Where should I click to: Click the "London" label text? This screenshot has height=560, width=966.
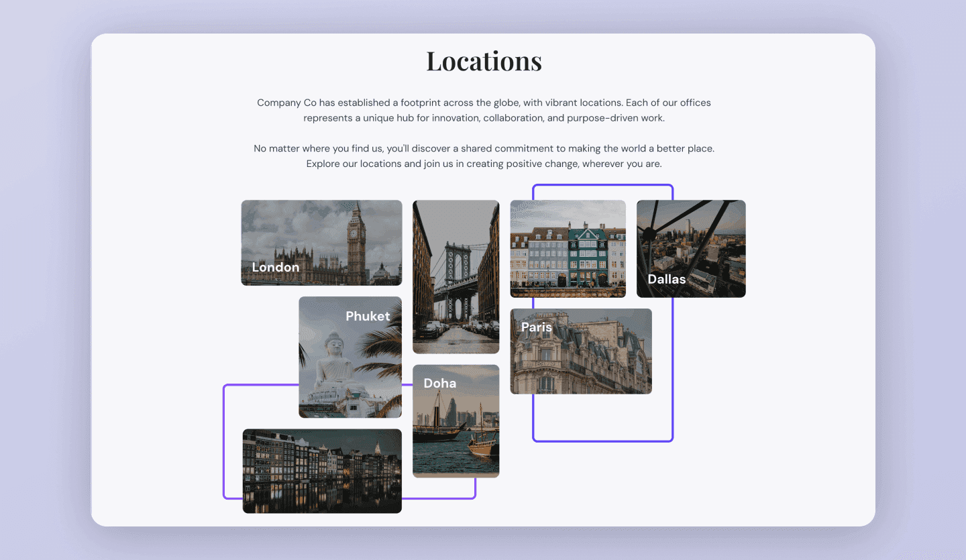[276, 268]
